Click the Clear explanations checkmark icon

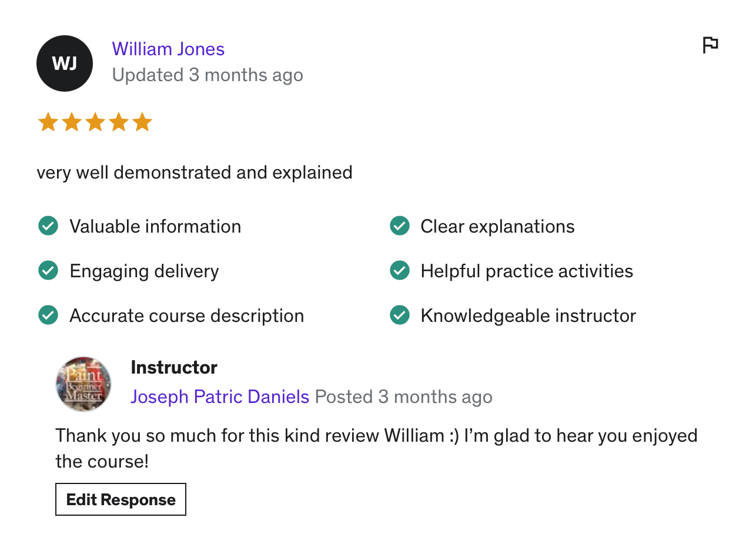tap(400, 226)
